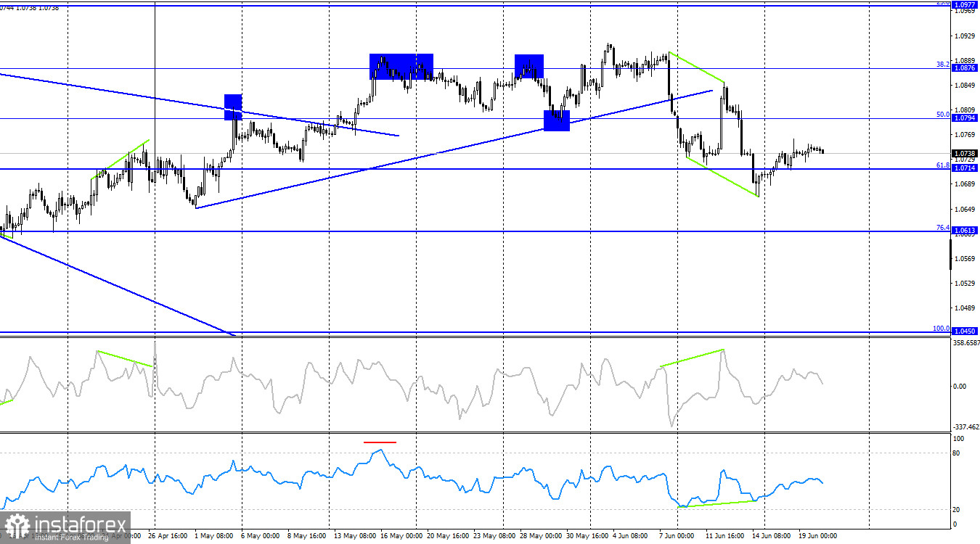Click the 100 level on RSI scale
The image size is (980, 544).
[x=958, y=439]
